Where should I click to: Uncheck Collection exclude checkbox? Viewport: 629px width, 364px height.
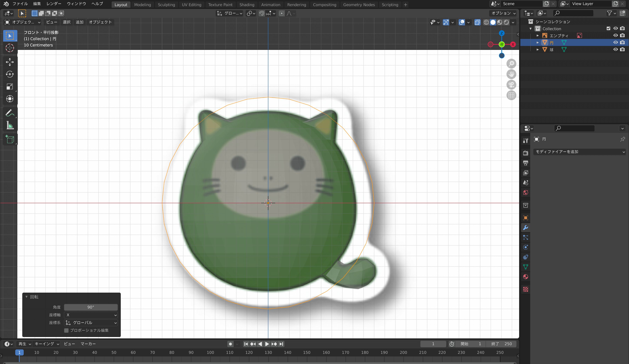[x=608, y=28]
